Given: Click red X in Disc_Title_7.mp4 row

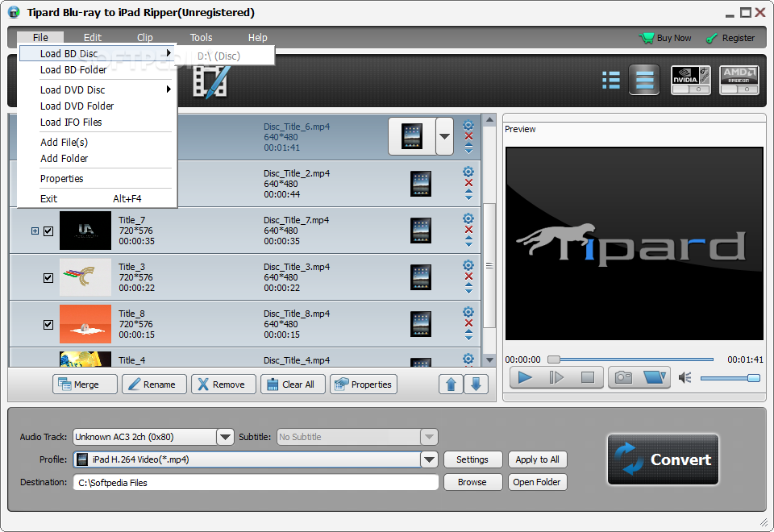Looking at the screenshot, I should [x=468, y=230].
